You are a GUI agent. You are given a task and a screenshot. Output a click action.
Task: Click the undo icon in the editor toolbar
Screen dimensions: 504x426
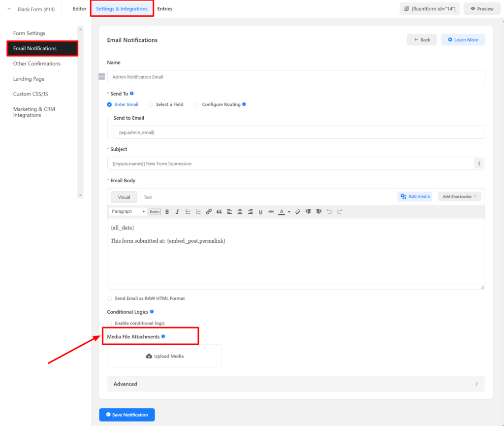point(329,211)
